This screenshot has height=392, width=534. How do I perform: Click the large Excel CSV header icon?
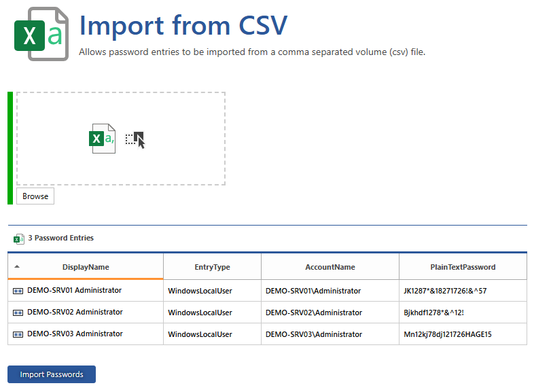point(41,34)
